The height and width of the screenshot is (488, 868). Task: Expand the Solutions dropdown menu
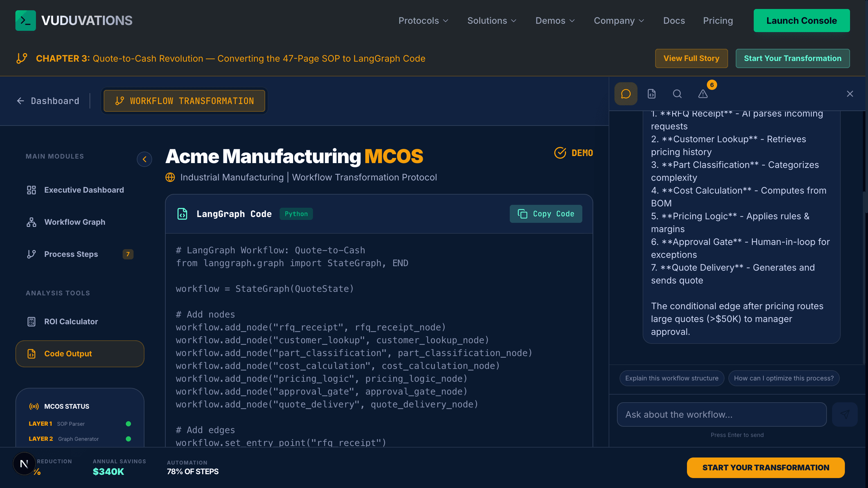(491, 21)
